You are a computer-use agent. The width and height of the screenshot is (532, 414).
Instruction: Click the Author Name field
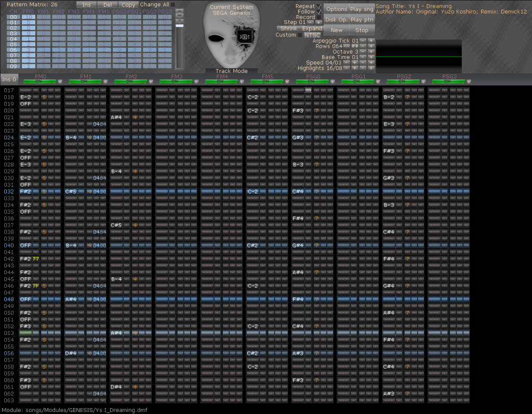point(451,11)
